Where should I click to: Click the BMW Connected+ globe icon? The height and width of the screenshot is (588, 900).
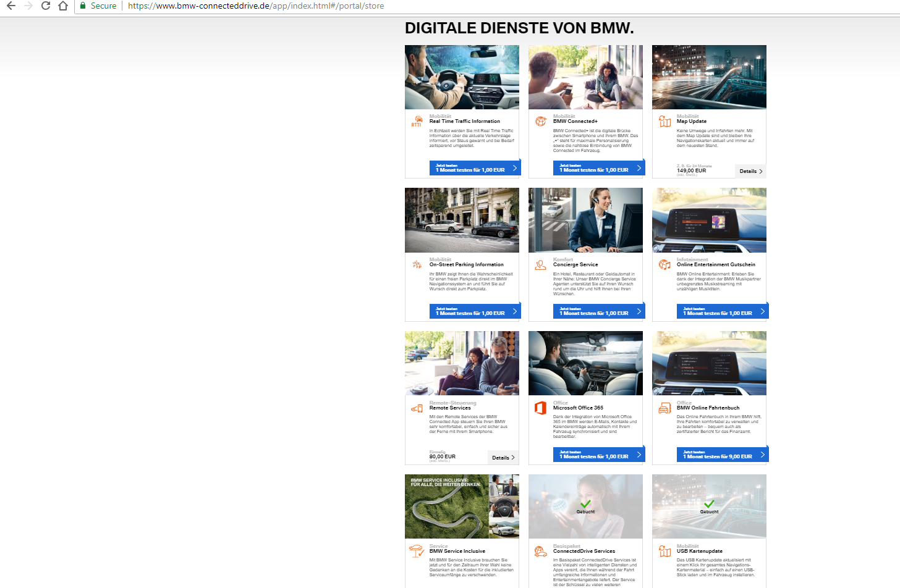[x=541, y=122]
